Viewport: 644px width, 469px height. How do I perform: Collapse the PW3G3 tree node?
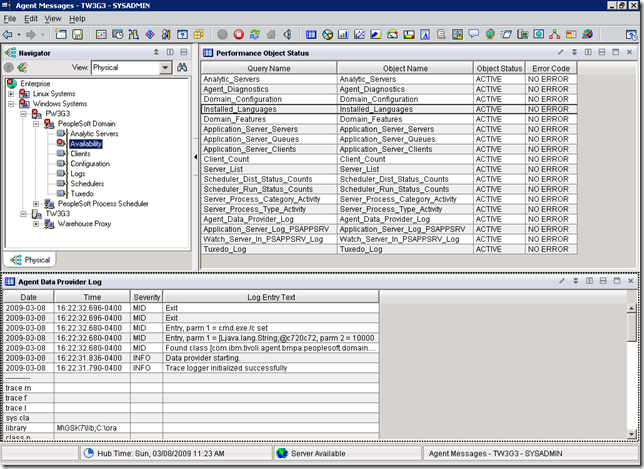point(23,113)
